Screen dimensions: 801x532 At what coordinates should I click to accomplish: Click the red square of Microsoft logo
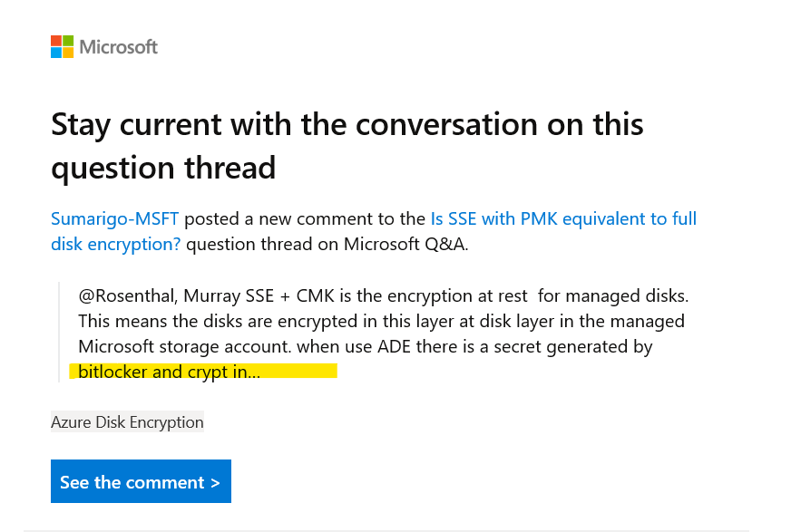[56, 41]
